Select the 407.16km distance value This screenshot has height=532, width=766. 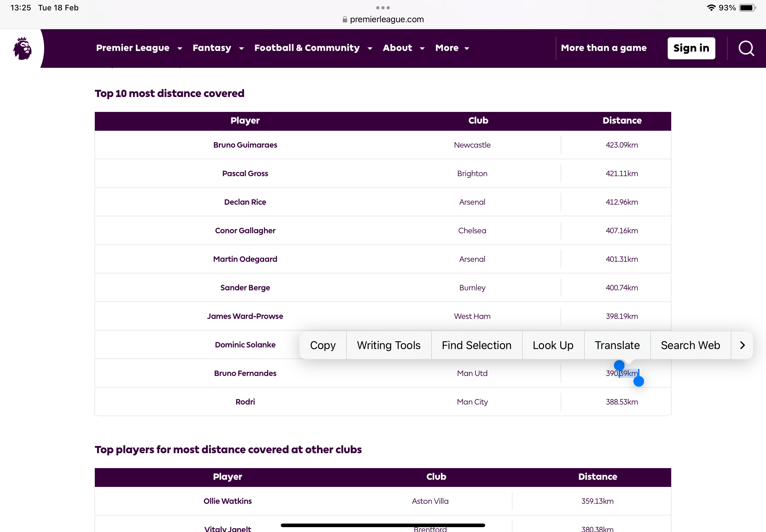point(622,231)
